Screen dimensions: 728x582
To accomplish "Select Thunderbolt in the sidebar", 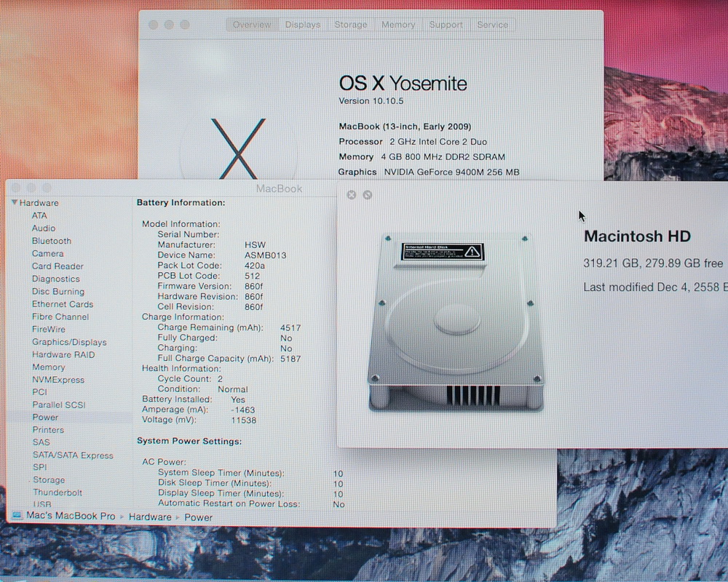I will tap(58, 493).
